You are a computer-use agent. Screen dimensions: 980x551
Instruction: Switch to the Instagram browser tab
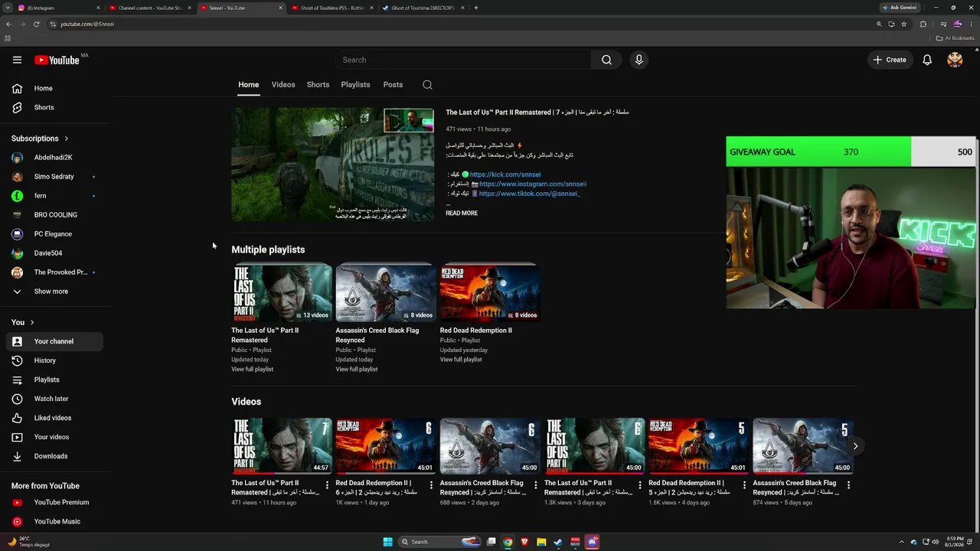click(x=57, y=8)
